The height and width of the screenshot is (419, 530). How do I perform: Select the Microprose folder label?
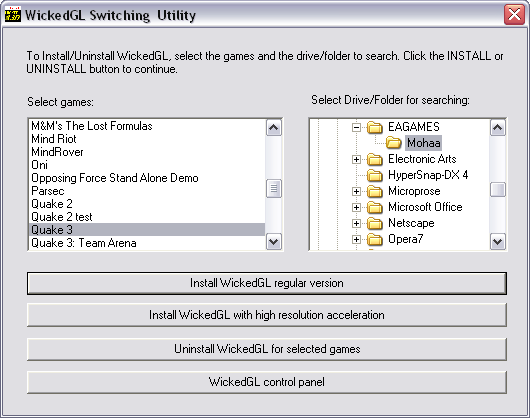pyautogui.click(x=414, y=191)
